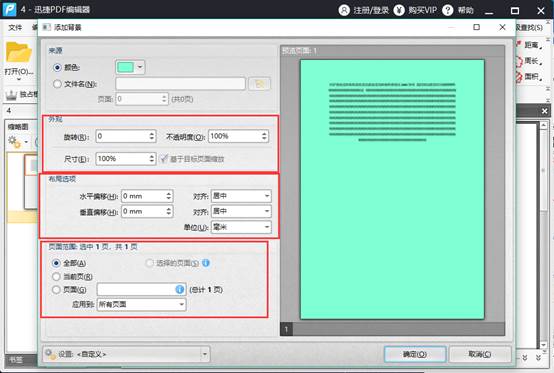Select the 当前页(R) radio option

tap(56, 276)
